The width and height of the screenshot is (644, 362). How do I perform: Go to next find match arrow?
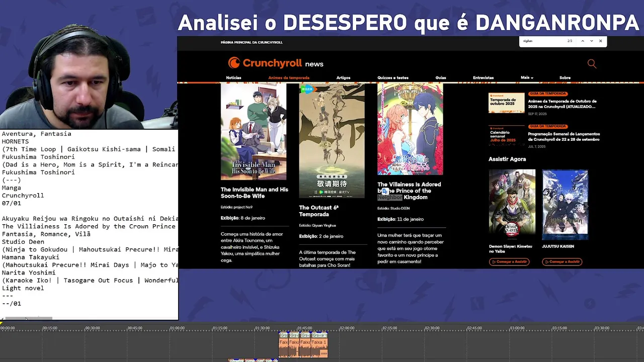592,41
